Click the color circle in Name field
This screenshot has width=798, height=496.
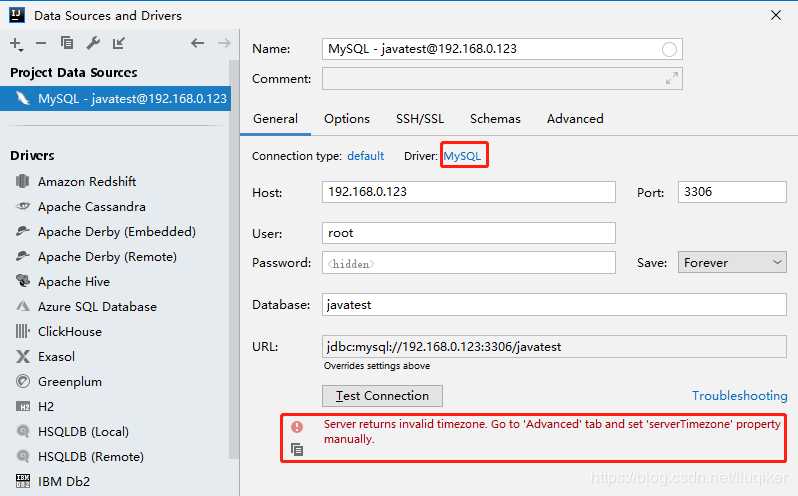click(x=669, y=49)
